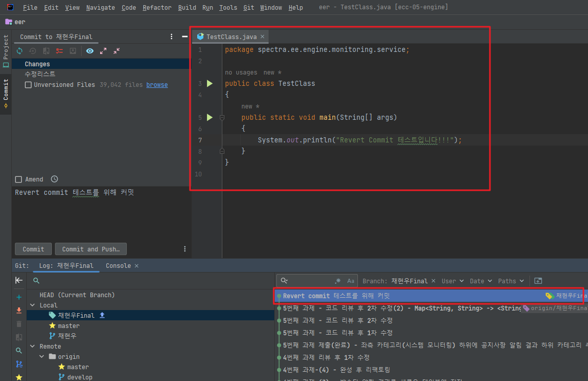Refresh the commit changes view
The width and height of the screenshot is (588, 381).
click(x=19, y=51)
